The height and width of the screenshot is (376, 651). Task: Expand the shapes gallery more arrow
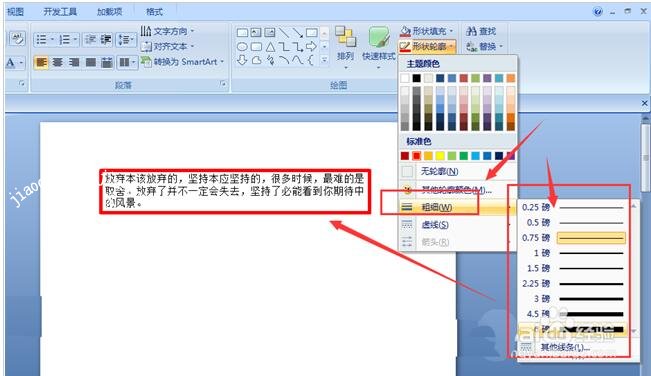click(324, 61)
